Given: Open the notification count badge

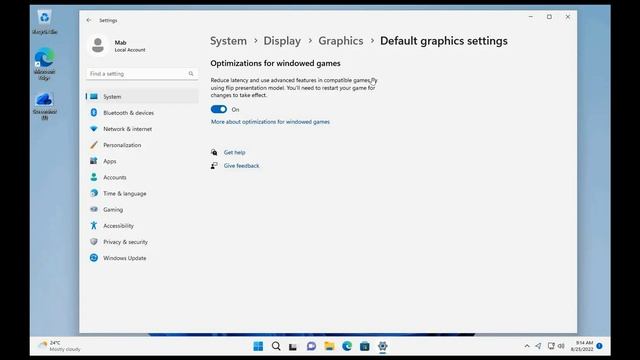Looking at the screenshot, I should click(x=599, y=346).
